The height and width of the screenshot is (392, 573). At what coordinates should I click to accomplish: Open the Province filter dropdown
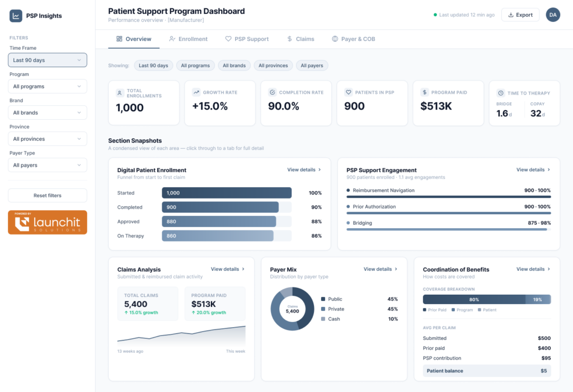(48, 139)
